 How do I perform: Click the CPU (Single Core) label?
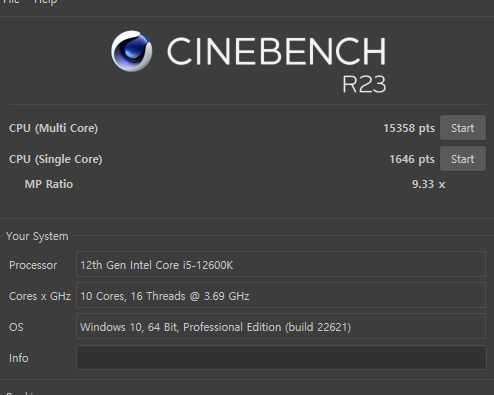pos(56,159)
